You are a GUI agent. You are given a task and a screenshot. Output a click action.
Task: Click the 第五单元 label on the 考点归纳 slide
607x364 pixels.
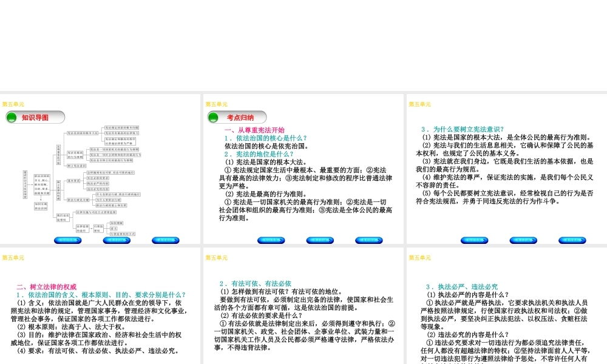pyautogui.click(x=217, y=104)
